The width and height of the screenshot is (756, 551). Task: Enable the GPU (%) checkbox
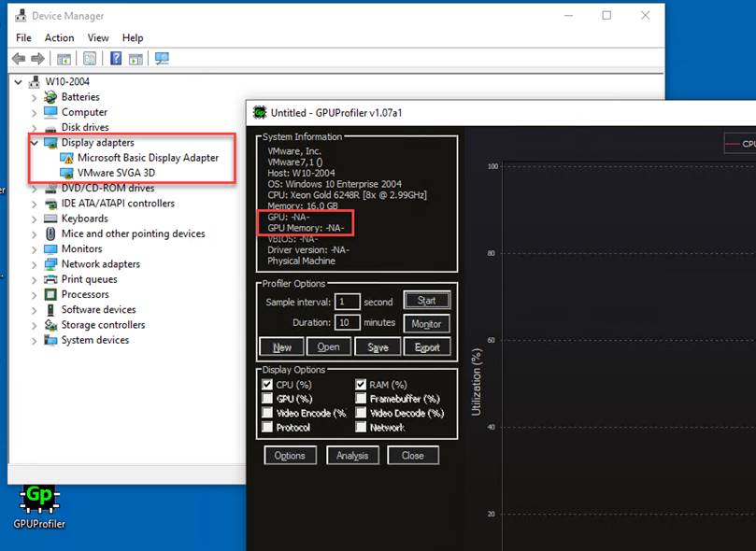(267, 399)
